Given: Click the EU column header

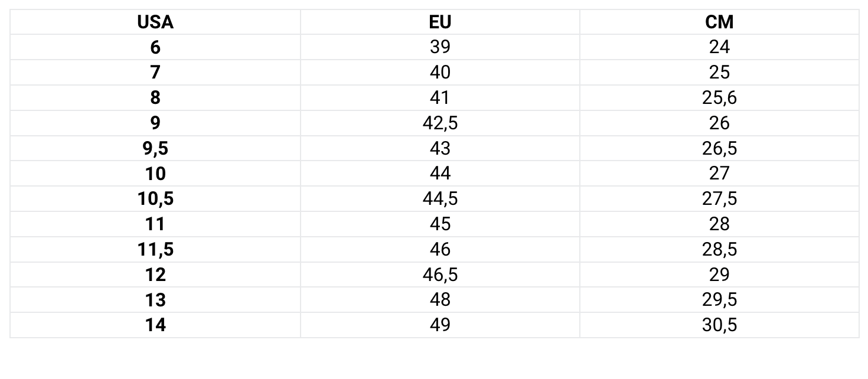Looking at the screenshot, I should pos(440,22).
